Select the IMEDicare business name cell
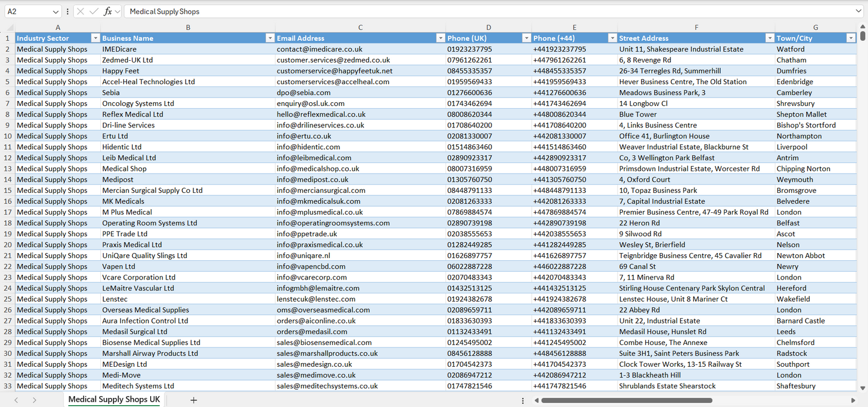 pos(188,49)
